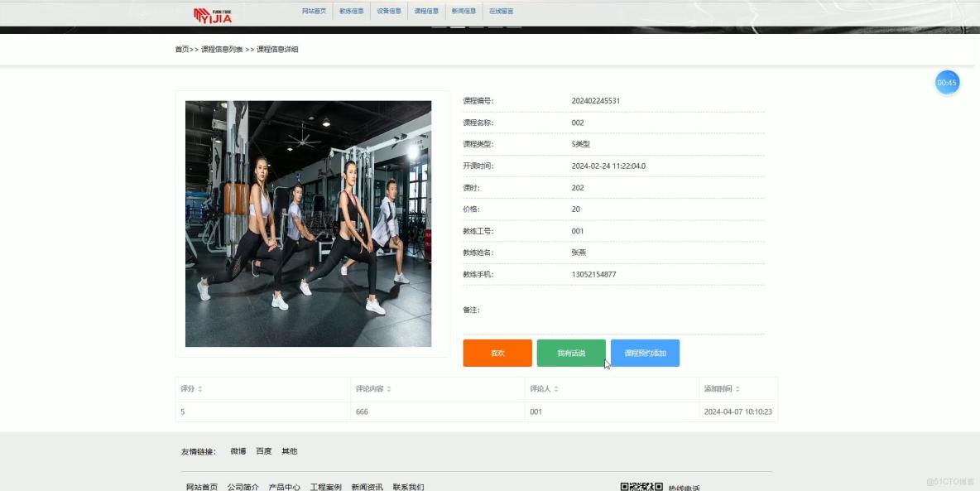Click the blue 00:45 timer badge

click(947, 83)
